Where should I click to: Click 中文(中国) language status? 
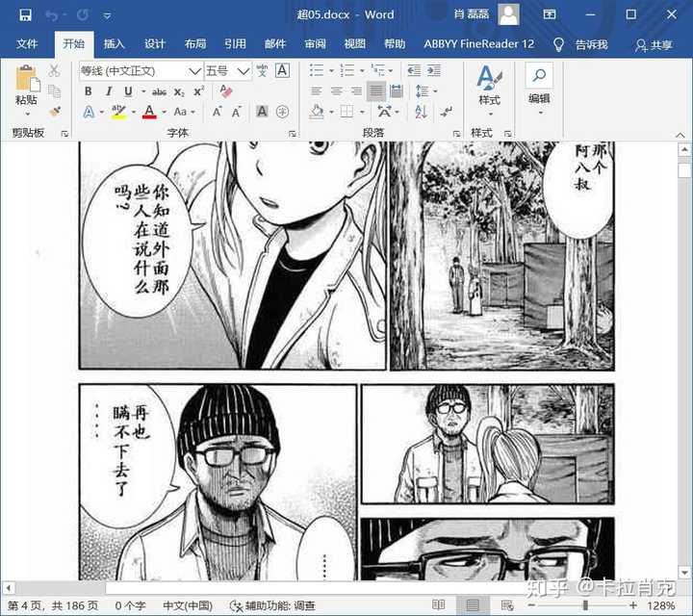(188, 605)
